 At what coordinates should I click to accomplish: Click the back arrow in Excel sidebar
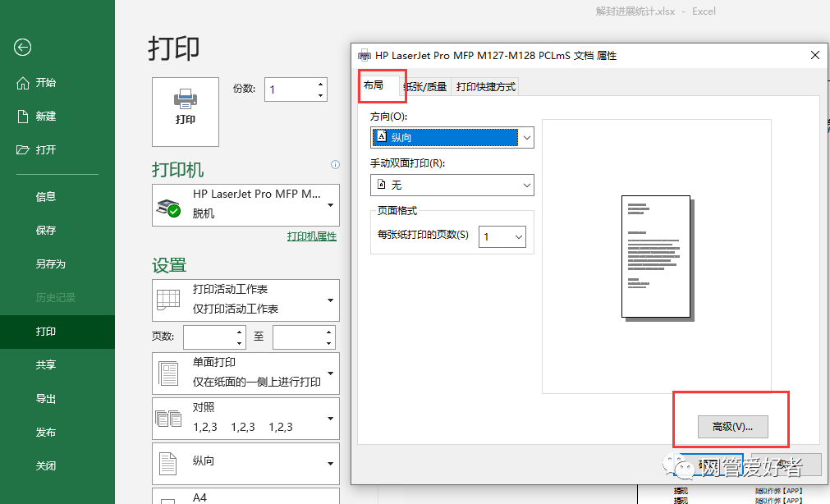(x=22, y=47)
